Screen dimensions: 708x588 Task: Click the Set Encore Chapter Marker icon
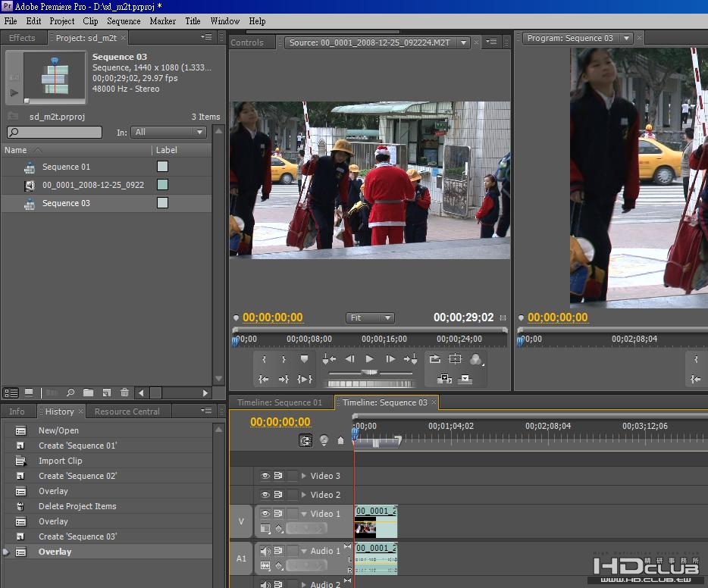click(x=324, y=440)
